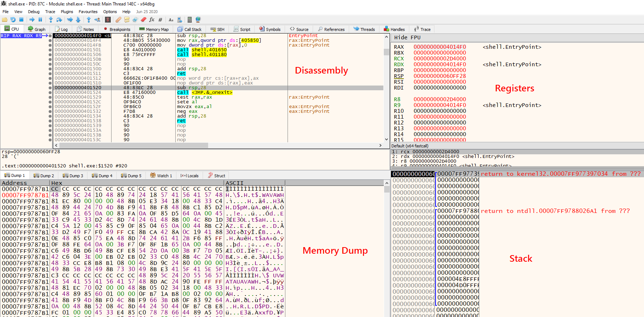Open the File menu
This screenshot has height=317, width=644.
(x=5, y=12)
